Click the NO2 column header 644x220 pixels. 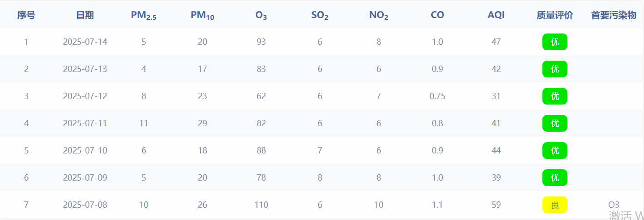(x=379, y=15)
